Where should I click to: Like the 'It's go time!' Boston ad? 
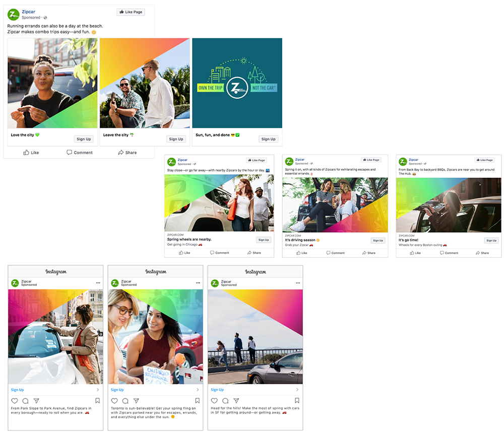415,253
